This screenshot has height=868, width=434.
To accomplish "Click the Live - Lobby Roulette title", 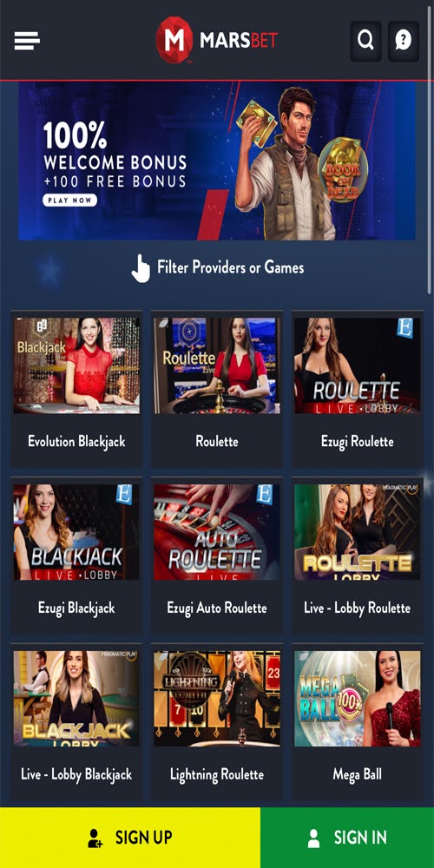I will pos(357,608).
